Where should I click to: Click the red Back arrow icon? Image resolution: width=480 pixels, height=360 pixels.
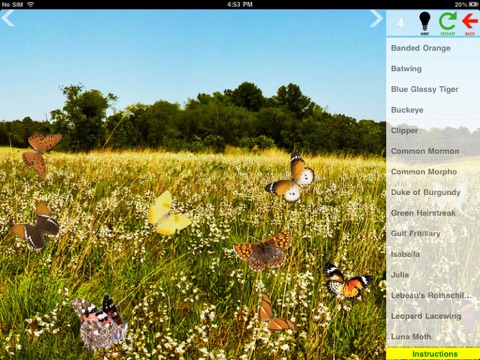[470, 23]
